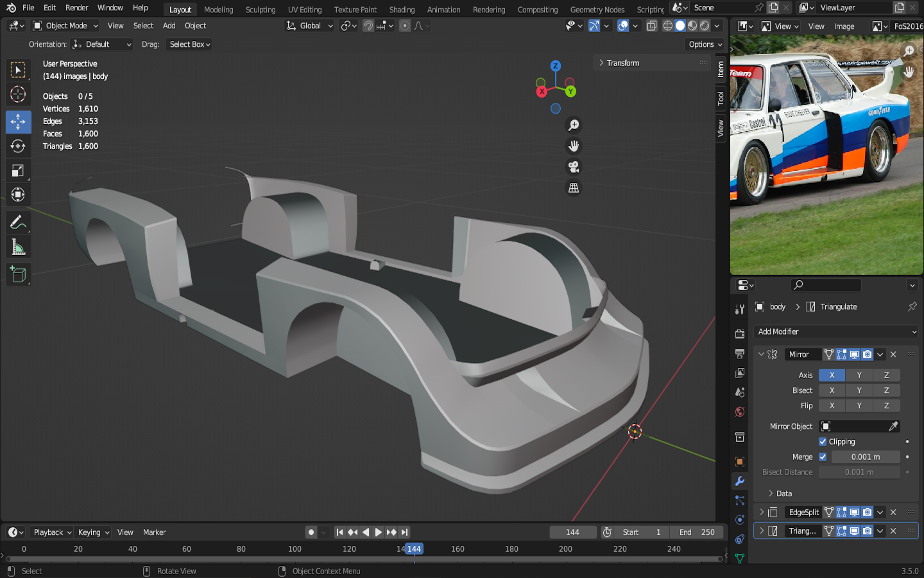Activate the Annotate pencil tool

[x=18, y=223]
